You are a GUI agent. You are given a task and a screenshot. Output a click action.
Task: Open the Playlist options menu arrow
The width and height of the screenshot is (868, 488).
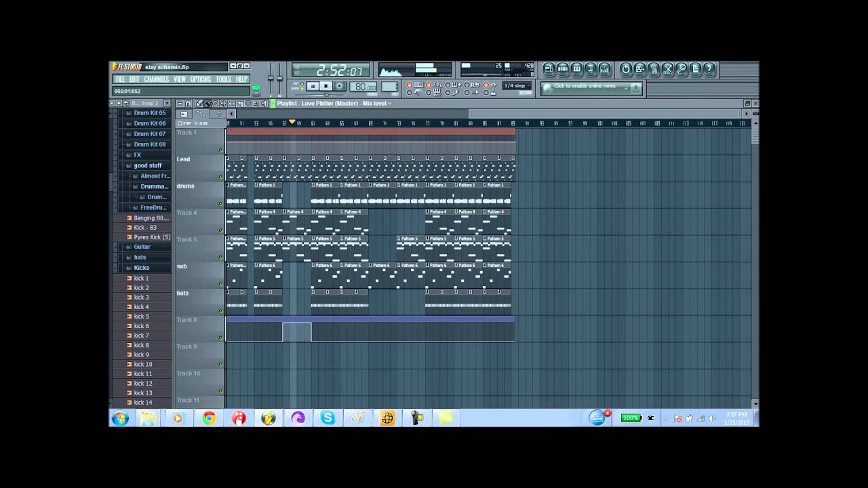click(180, 103)
